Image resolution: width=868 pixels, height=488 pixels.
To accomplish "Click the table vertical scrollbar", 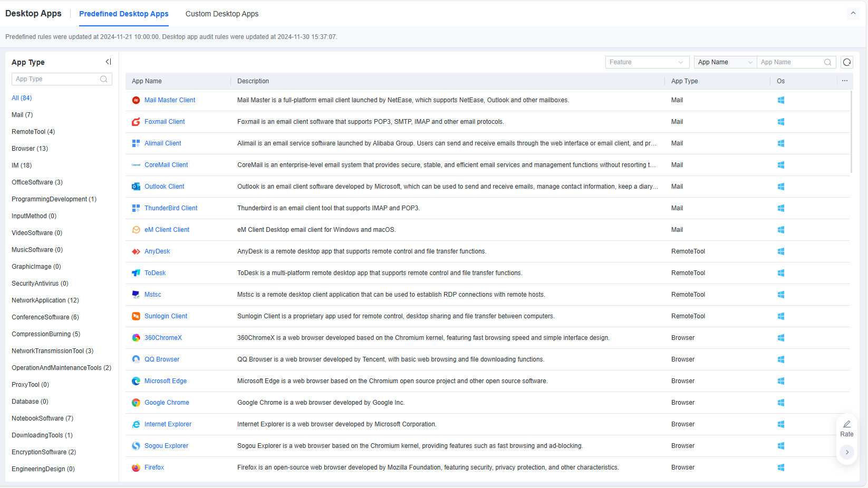I will pyautogui.click(x=851, y=132).
